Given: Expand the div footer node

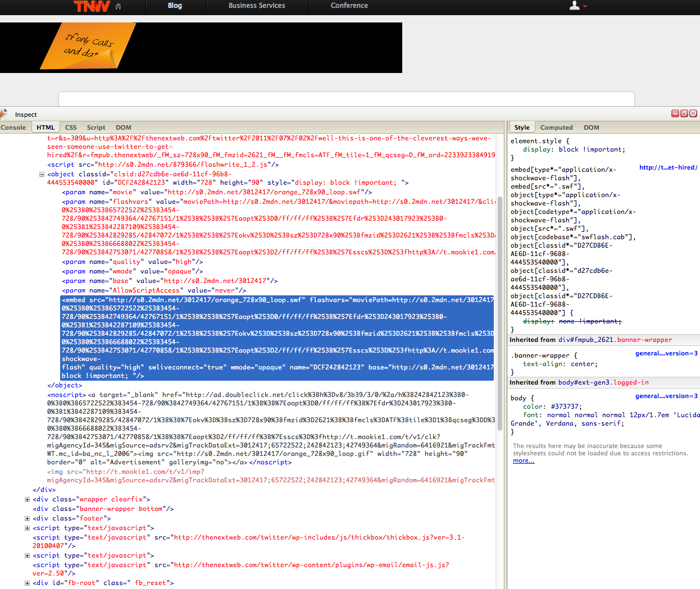Looking at the screenshot, I should tap(27, 518).
